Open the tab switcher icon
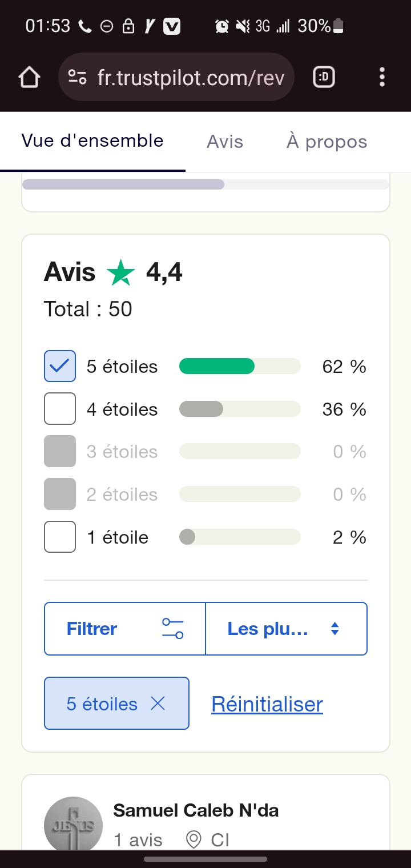This screenshot has height=868, width=411. 324,77
